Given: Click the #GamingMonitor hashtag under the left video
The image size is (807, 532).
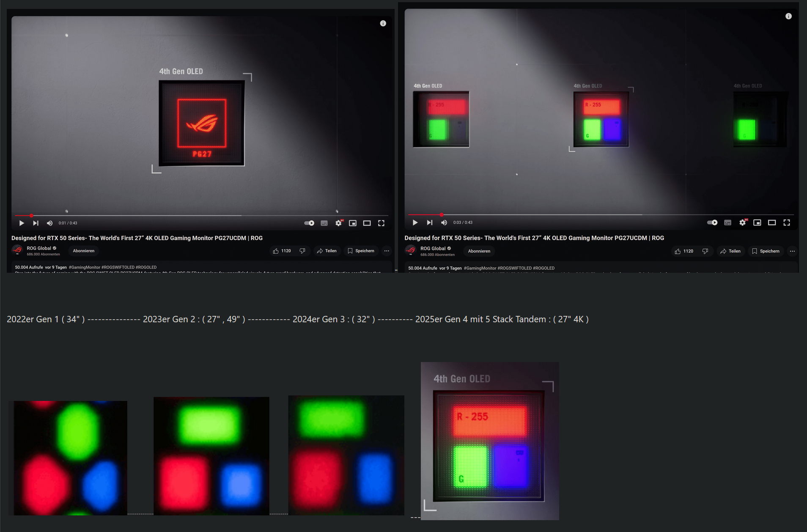Looking at the screenshot, I should click(x=83, y=267).
